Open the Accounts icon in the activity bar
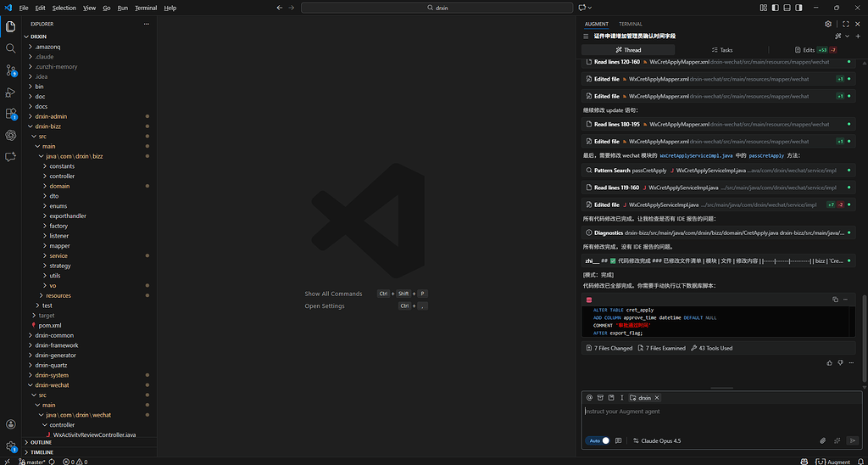Screen dimensions: 868x465 tap(10, 424)
